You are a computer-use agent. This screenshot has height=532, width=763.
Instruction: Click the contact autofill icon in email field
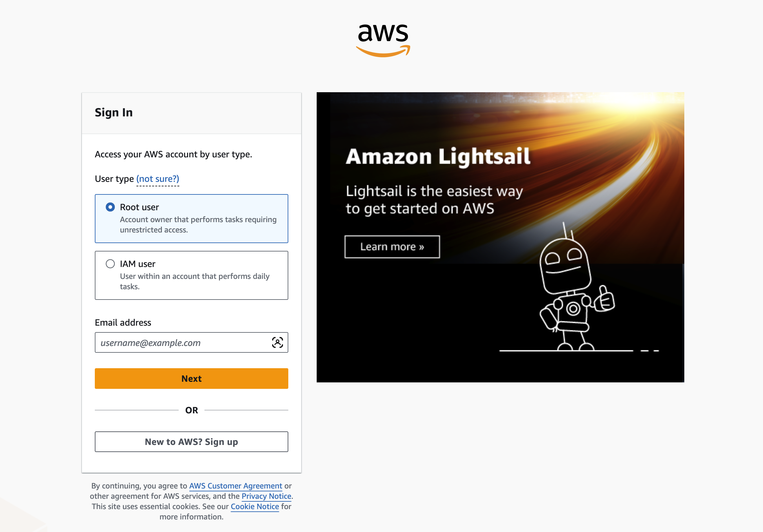pos(277,342)
